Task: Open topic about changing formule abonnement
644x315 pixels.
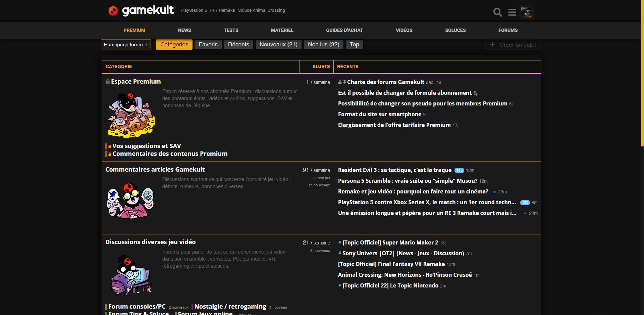Action: [x=405, y=93]
